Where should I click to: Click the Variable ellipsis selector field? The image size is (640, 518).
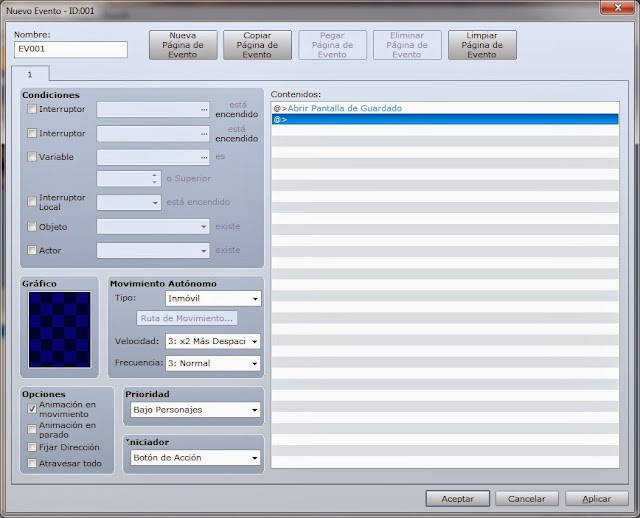pos(153,157)
